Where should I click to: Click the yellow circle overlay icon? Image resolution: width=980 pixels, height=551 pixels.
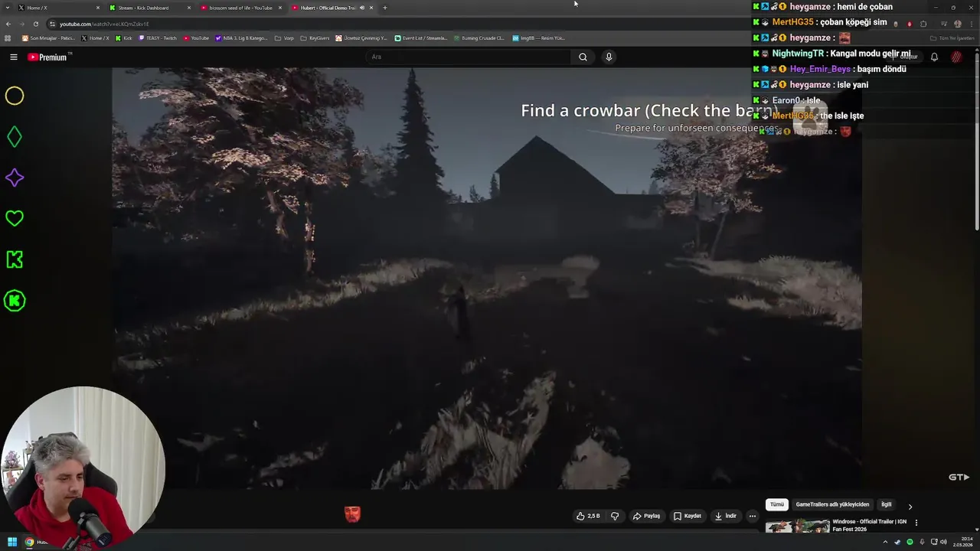15,96
